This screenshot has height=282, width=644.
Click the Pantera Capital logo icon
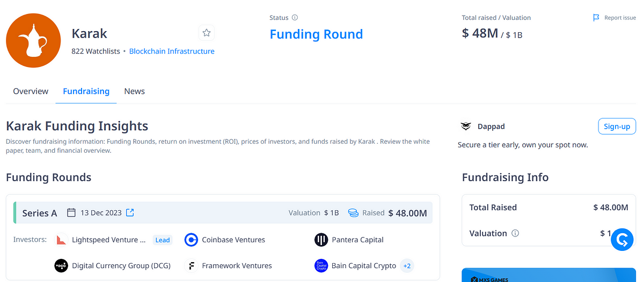[x=321, y=240]
